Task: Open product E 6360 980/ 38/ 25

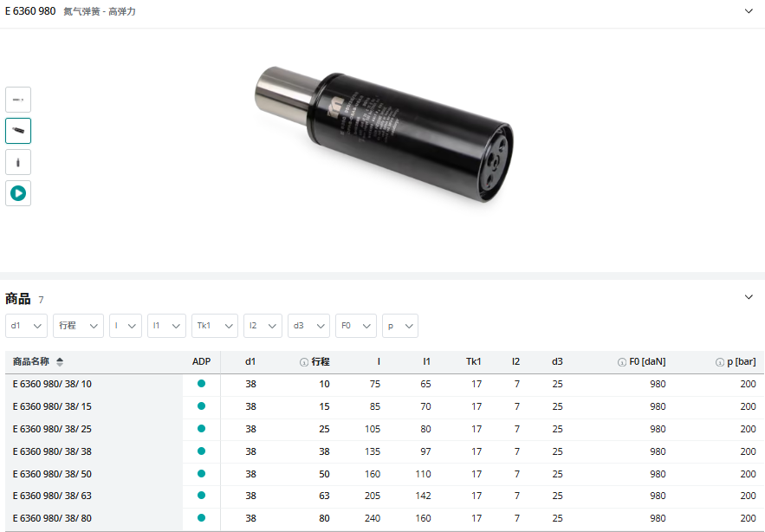Action: [52, 429]
